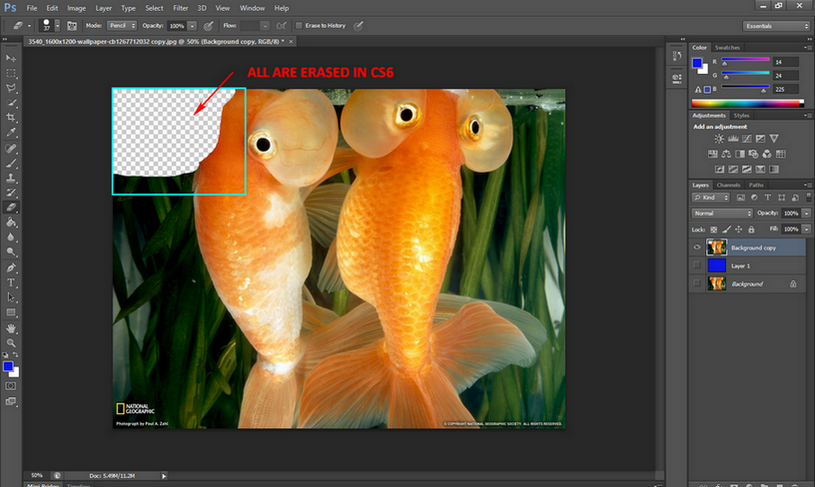
Task: Open the Brush panel toggle in options bar
Action: click(72, 25)
